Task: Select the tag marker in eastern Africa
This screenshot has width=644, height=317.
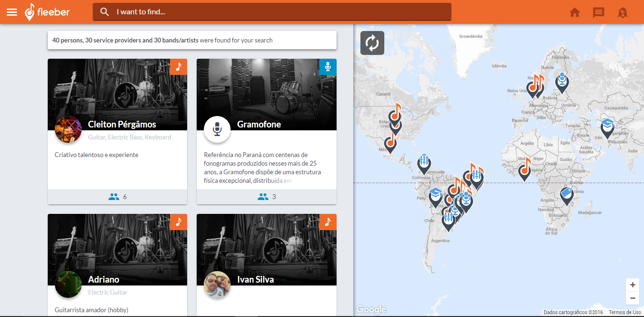Action: click(567, 196)
